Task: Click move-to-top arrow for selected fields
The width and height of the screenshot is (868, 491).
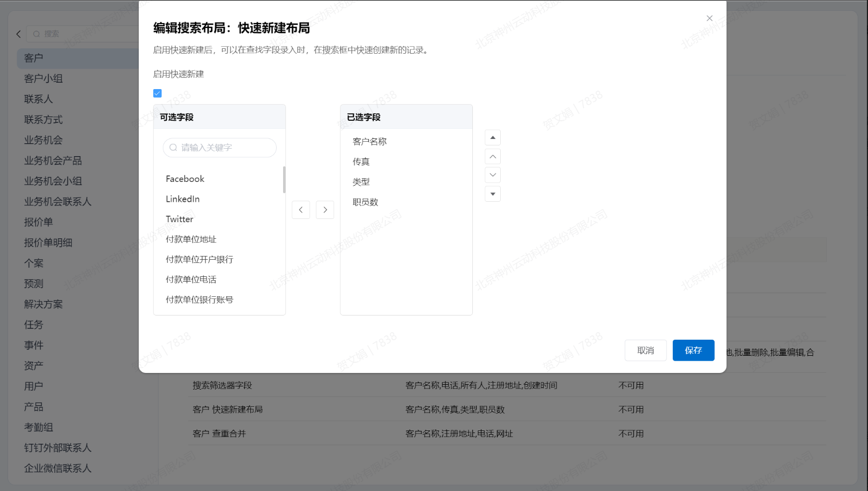Action: tap(492, 138)
